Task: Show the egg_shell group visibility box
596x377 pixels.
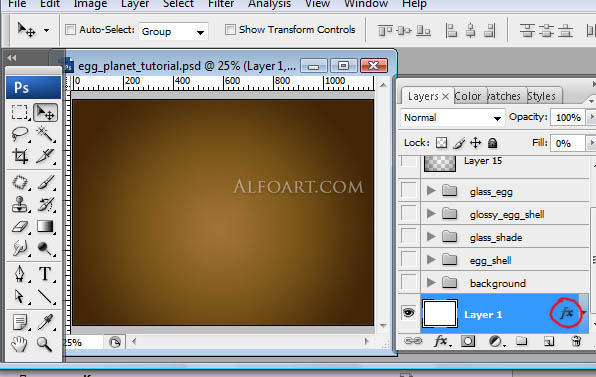Action: point(409,260)
